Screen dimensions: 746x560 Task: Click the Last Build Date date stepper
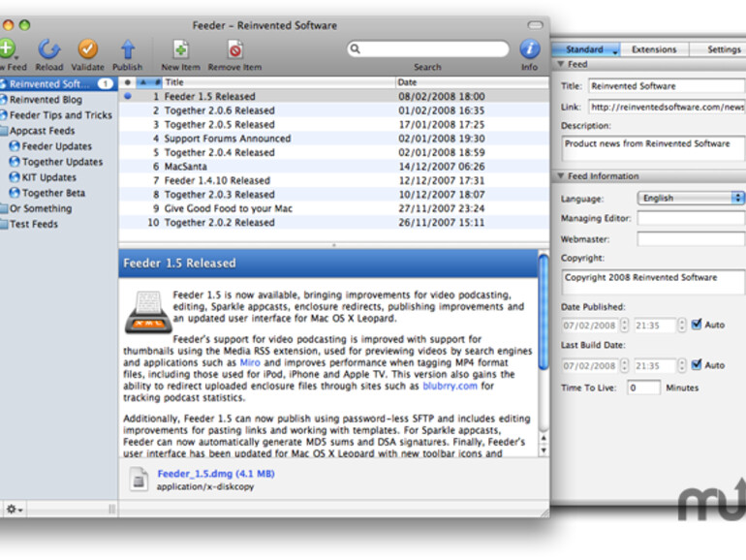coord(625,366)
